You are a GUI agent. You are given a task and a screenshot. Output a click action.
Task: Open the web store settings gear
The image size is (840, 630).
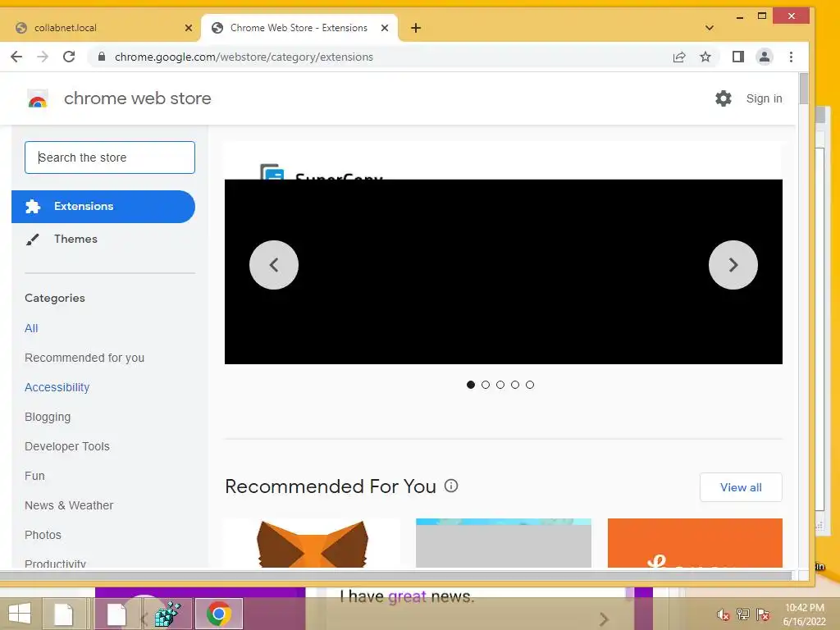(724, 98)
